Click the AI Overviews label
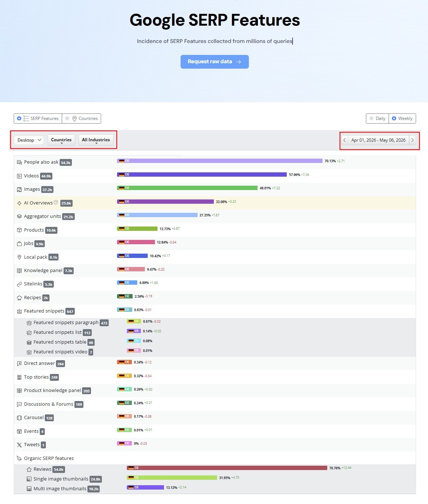Viewport: 428px width, 504px height. (38, 203)
